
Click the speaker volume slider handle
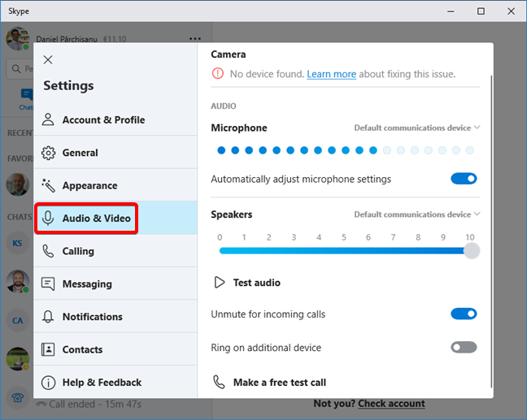pyautogui.click(x=472, y=251)
